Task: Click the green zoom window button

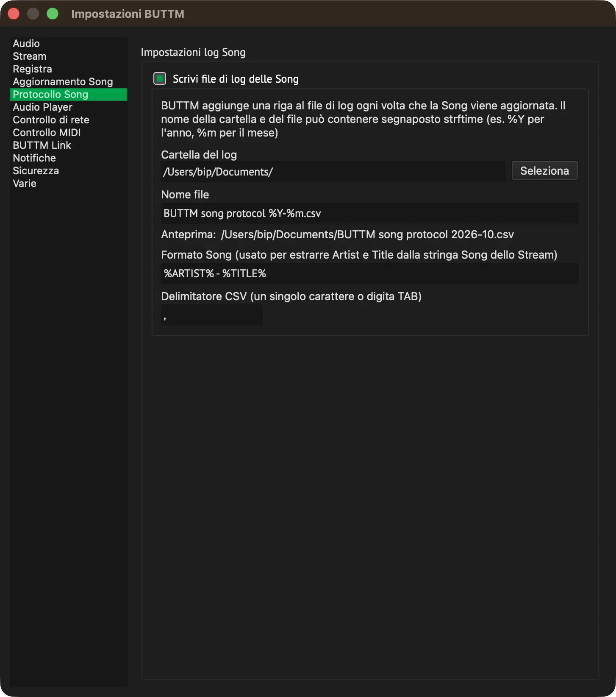Action: tap(53, 14)
